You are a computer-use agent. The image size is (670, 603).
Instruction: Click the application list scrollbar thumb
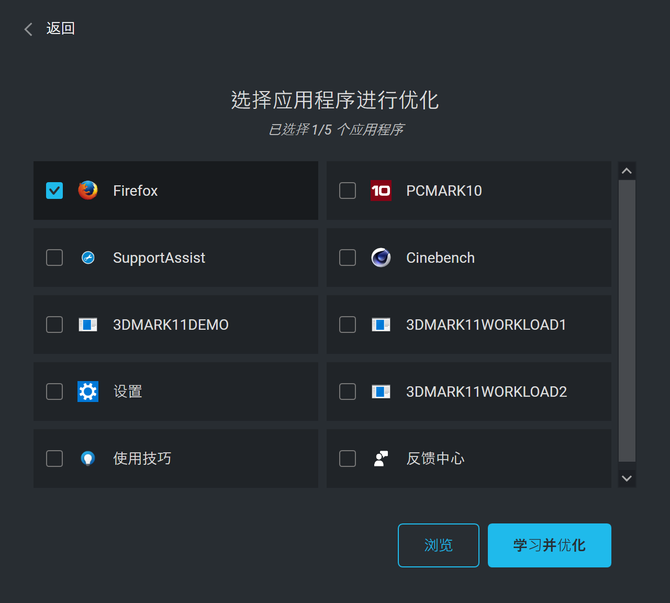pos(627,320)
